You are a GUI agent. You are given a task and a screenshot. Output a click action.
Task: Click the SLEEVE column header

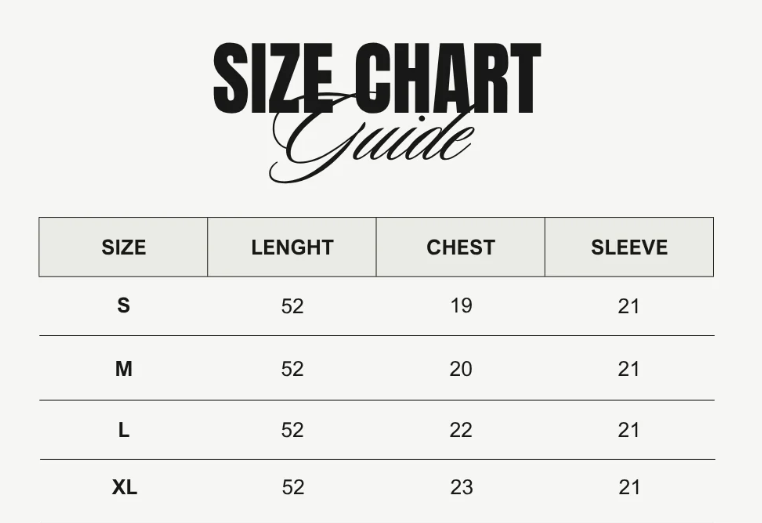click(x=629, y=247)
